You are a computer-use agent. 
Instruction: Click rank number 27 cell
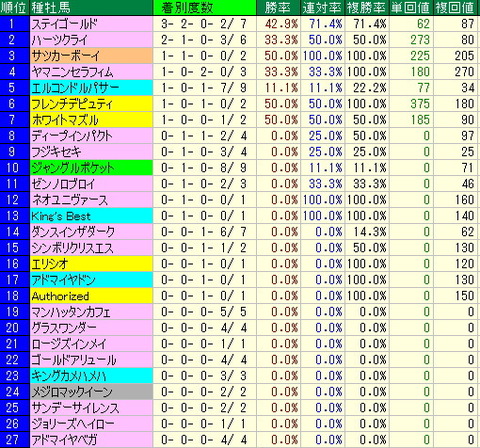[x=15, y=440]
